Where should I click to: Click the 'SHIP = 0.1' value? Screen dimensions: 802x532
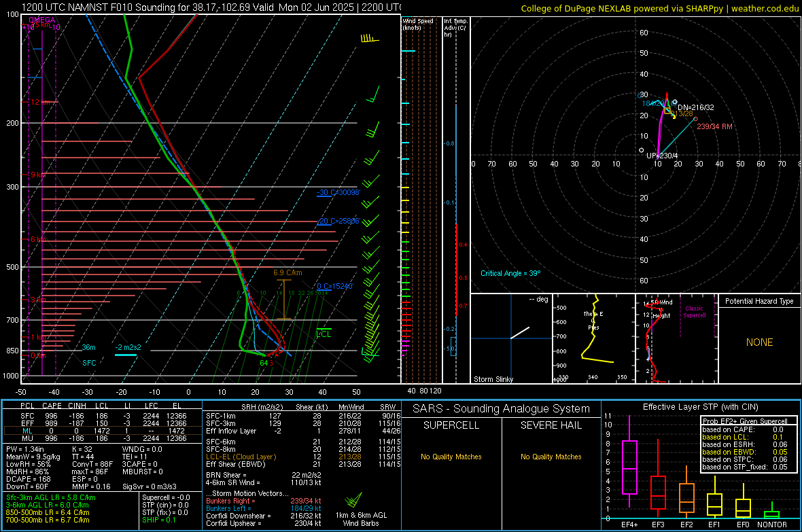point(159,520)
